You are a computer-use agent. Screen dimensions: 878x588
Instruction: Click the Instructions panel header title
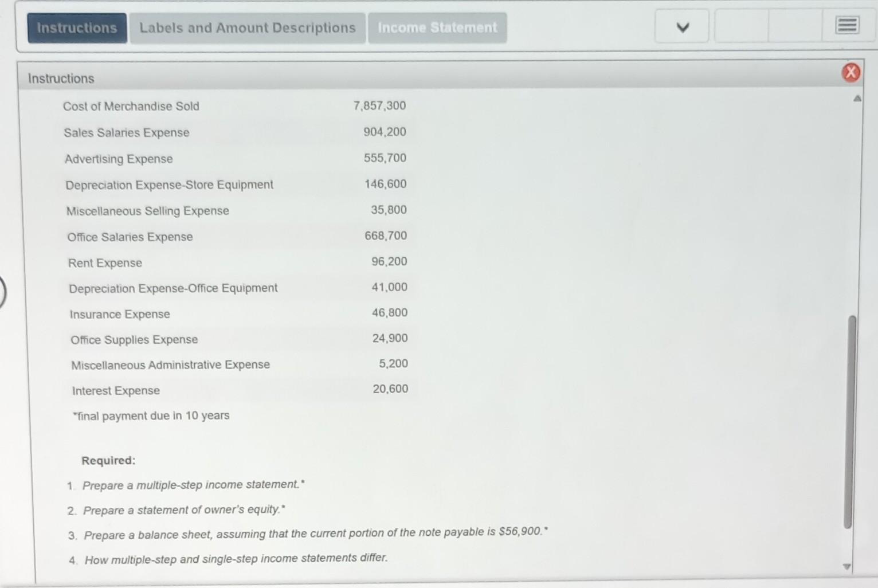point(61,78)
